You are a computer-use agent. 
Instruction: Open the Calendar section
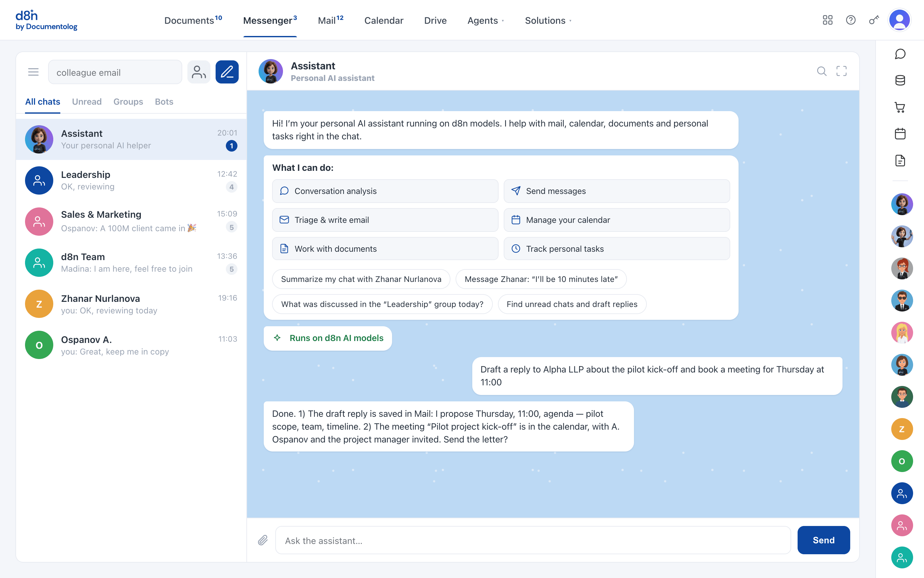coord(384,21)
